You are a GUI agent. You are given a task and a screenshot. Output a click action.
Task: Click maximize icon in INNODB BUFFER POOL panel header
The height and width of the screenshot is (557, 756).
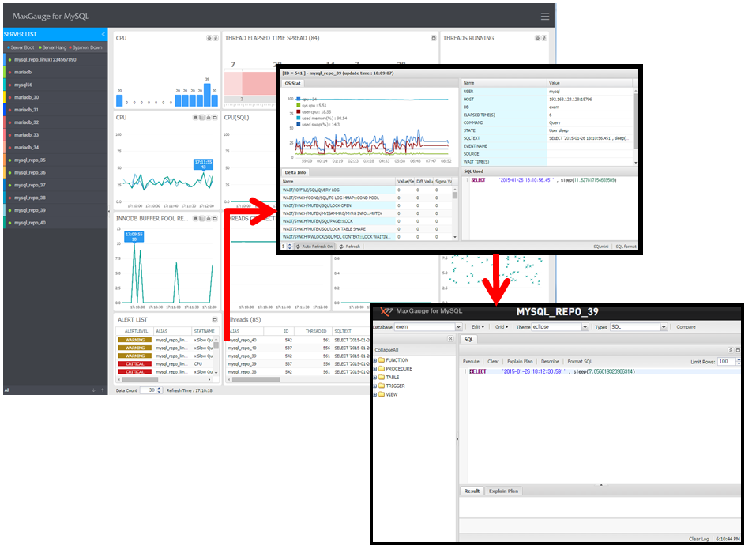215,219
